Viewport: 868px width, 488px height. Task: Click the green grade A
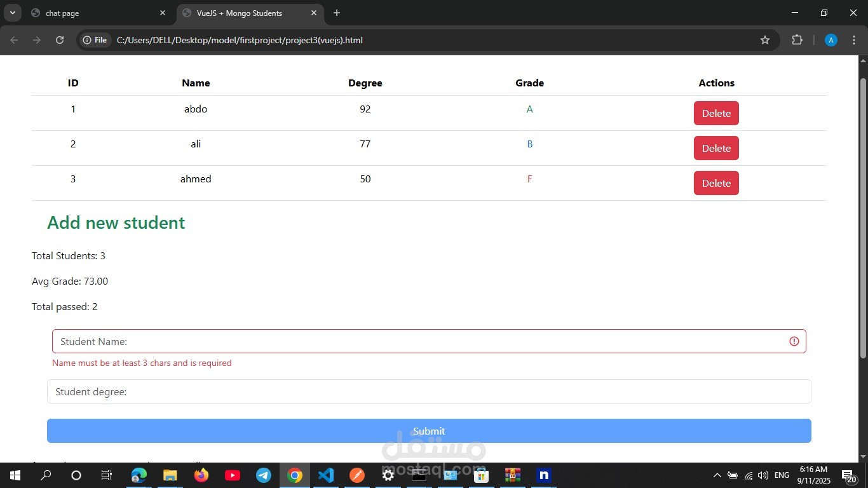tap(530, 109)
